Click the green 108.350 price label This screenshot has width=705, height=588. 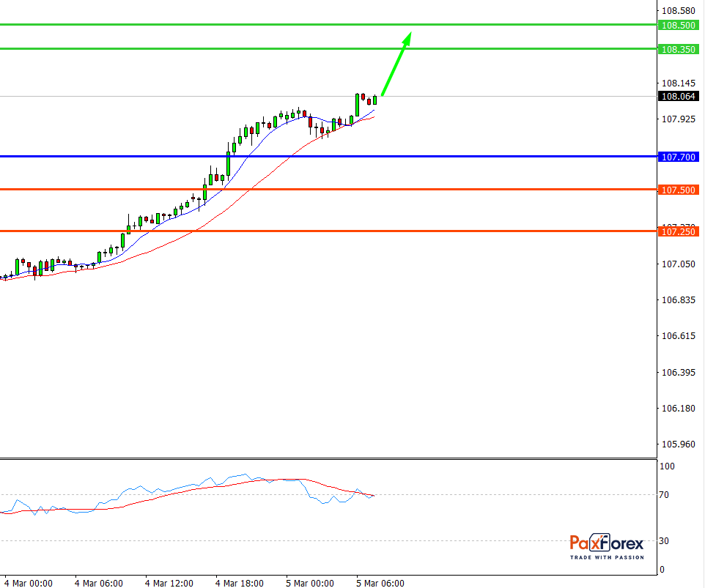click(x=678, y=49)
